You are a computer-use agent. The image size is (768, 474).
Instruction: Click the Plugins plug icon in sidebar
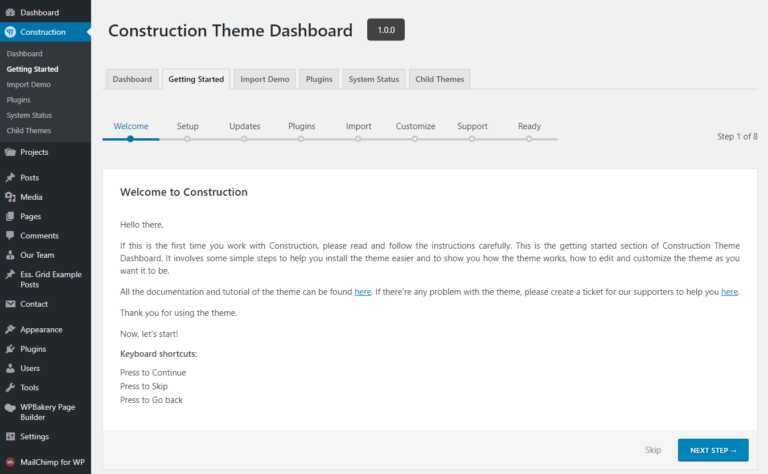[x=10, y=349]
